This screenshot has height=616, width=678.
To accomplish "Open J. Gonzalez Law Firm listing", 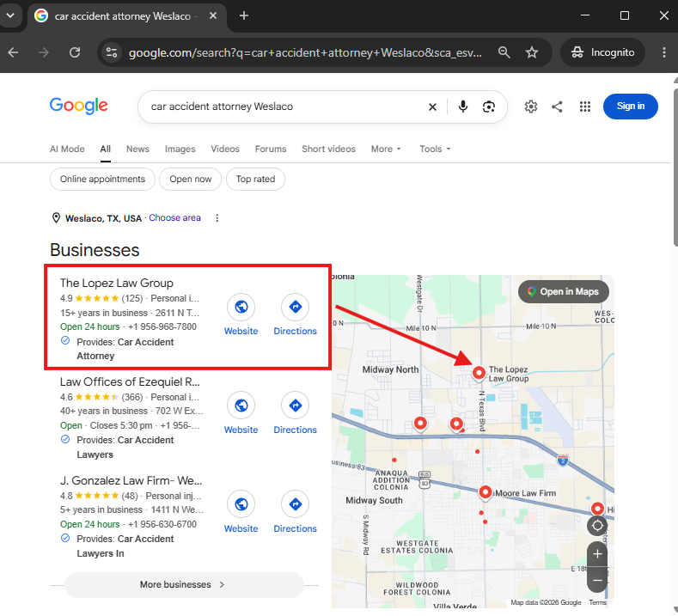I will [x=131, y=481].
